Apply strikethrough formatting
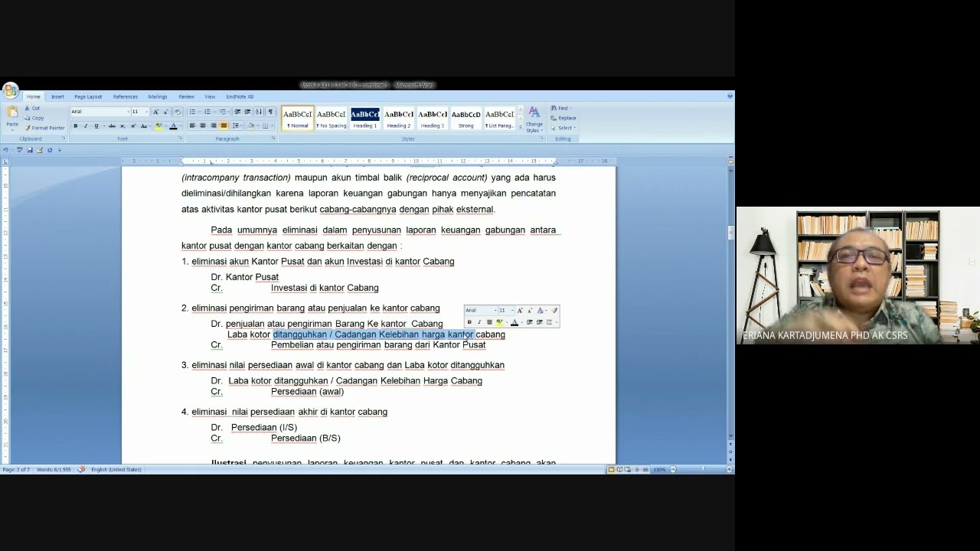 click(112, 126)
